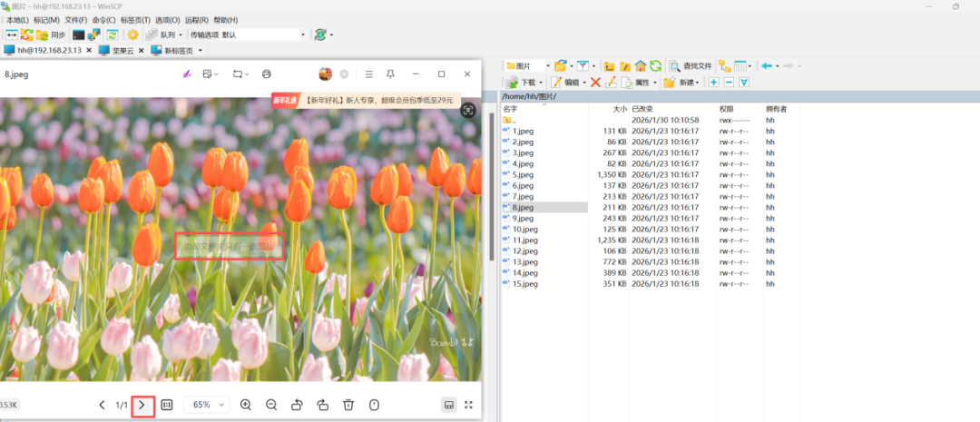Screen dimensions: 980x422
Task: Click the minus unselect files icon
Action: tap(729, 82)
